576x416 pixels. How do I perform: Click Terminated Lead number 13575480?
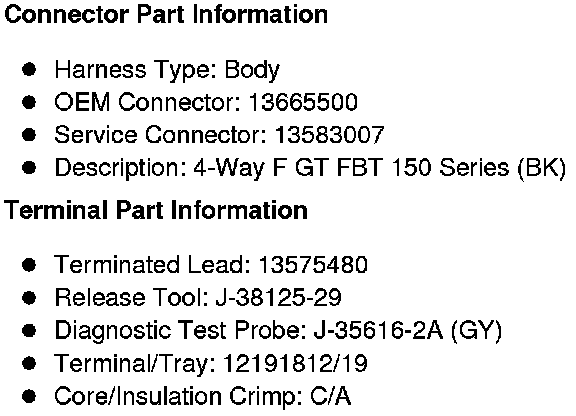click(x=313, y=264)
